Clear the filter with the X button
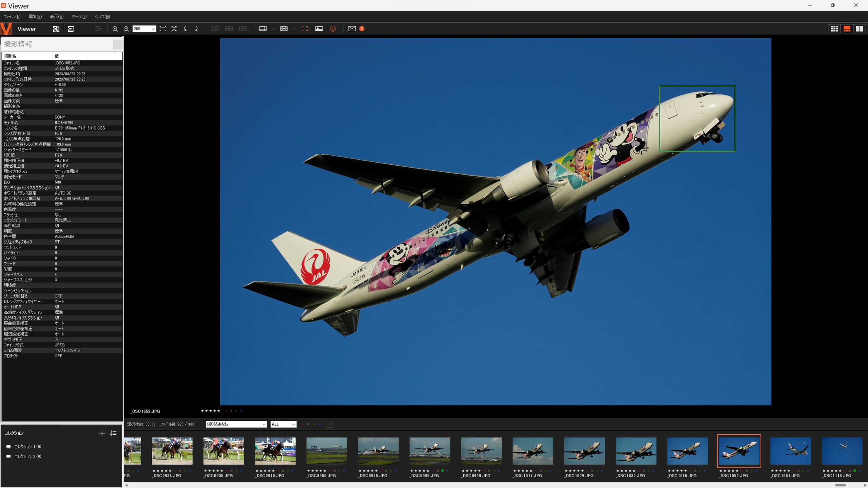The image size is (868, 488). tap(329, 424)
